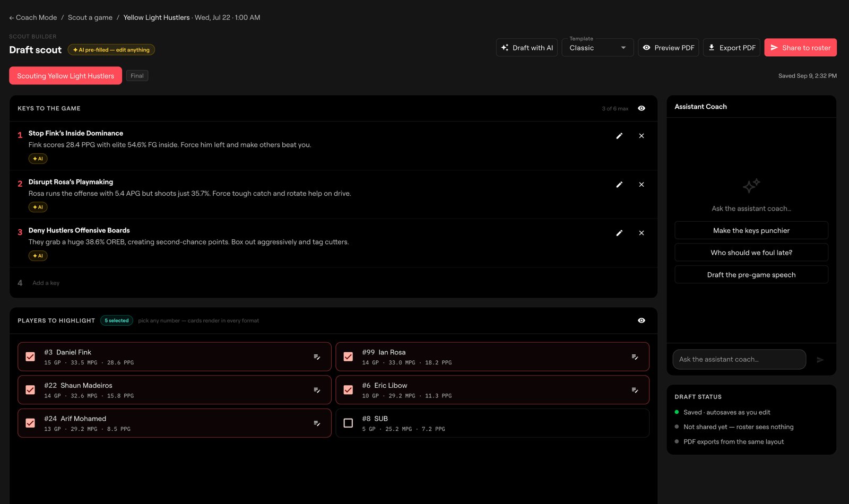849x504 pixels.
Task: Edit the Stop Fink's Inside Dominance key
Action: (619, 136)
